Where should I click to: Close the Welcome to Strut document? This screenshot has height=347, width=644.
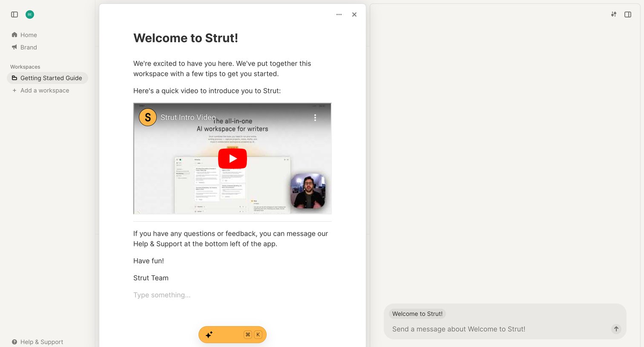(x=354, y=14)
